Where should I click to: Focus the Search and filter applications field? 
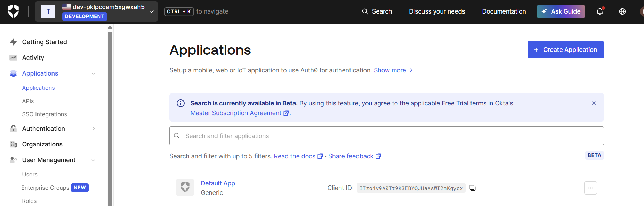(x=386, y=136)
